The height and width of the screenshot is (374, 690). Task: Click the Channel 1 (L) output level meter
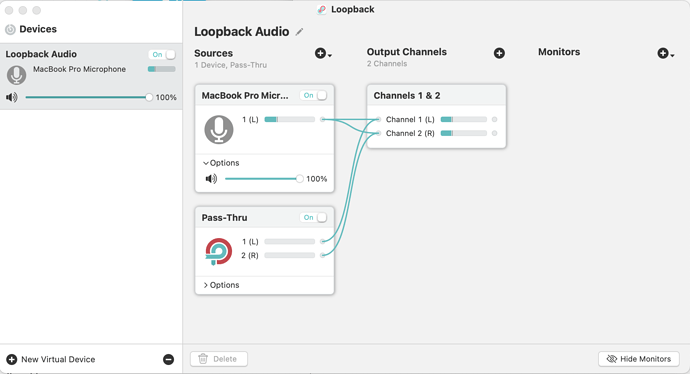pos(464,119)
